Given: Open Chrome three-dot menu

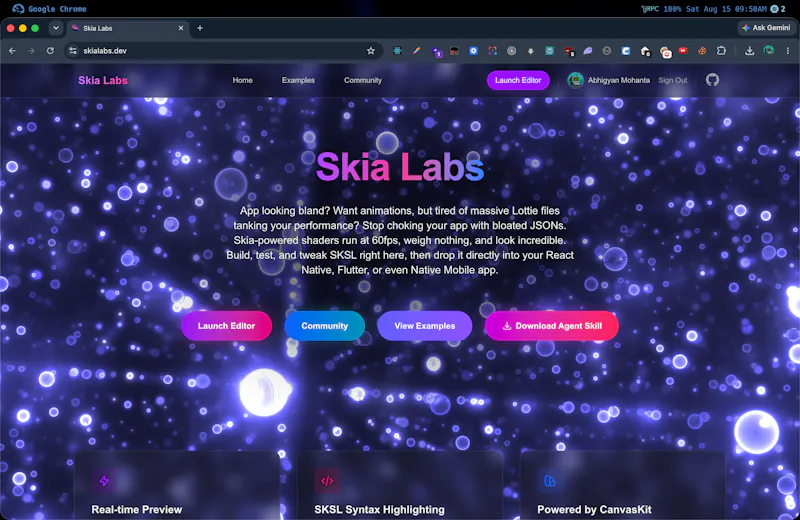Looking at the screenshot, I should point(787,51).
